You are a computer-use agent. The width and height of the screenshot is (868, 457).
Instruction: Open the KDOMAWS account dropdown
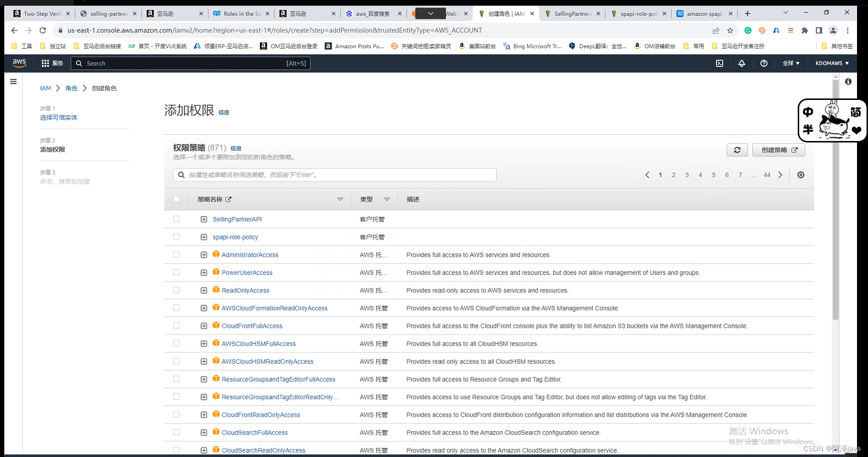tap(832, 63)
